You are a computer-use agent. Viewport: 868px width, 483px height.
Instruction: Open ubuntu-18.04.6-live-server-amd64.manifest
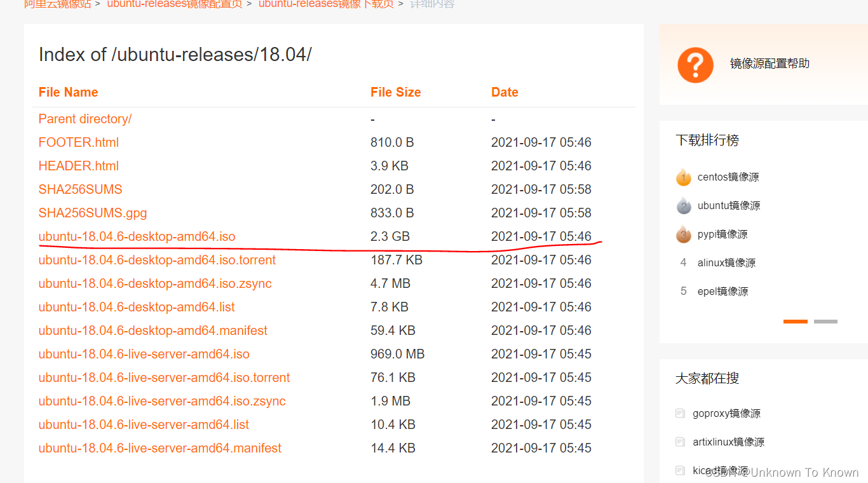point(160,448)
